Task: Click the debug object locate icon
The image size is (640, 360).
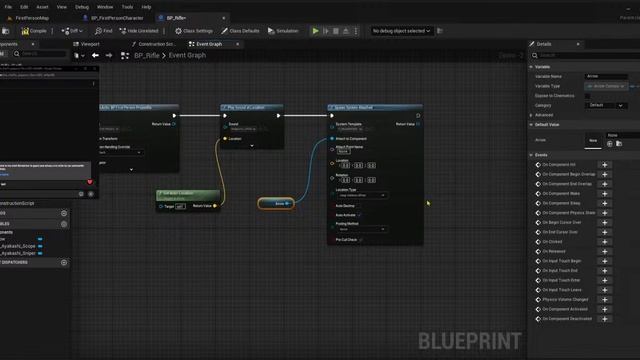Action: click(440, 31)
